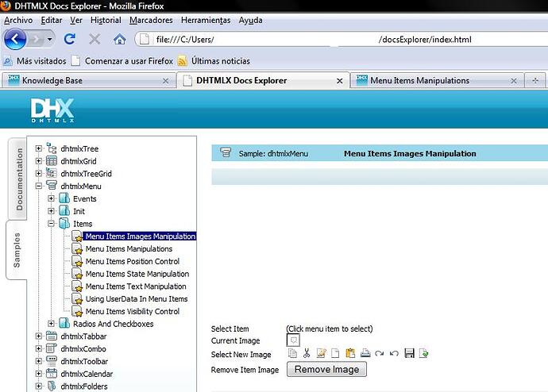Choose the print image icon
Screen dimensions: 548x392
365,353
